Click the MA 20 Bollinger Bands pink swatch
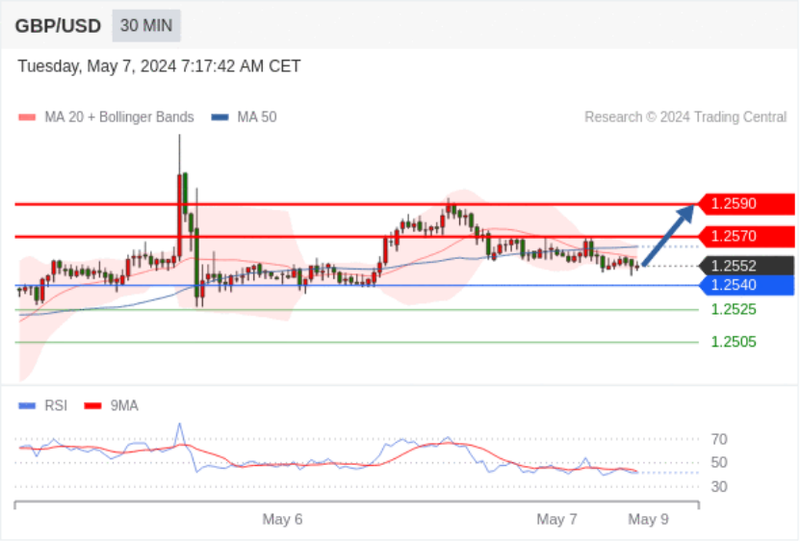The image size is (800, 542). [27, 117]
